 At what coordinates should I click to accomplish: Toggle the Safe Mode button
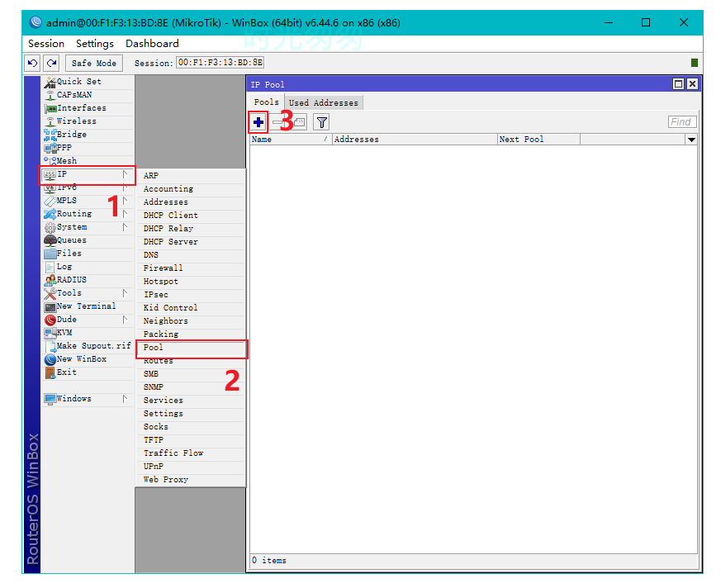point(94,63)
